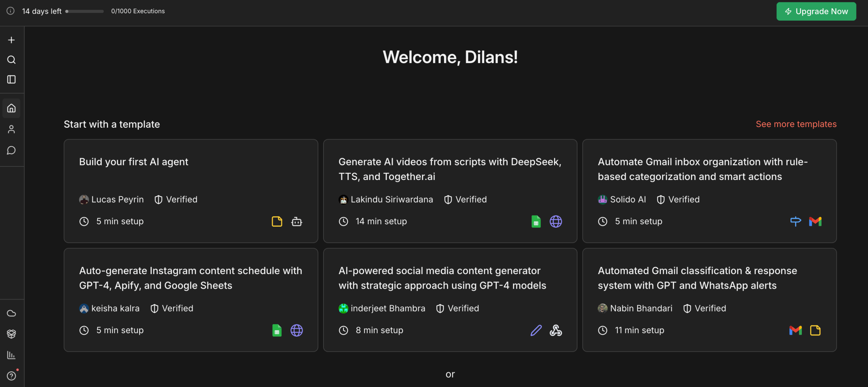Open the chat bubble icon in sidebar
Image resolution: width=868 pixels, height=387 pixels.
point(12,150)
